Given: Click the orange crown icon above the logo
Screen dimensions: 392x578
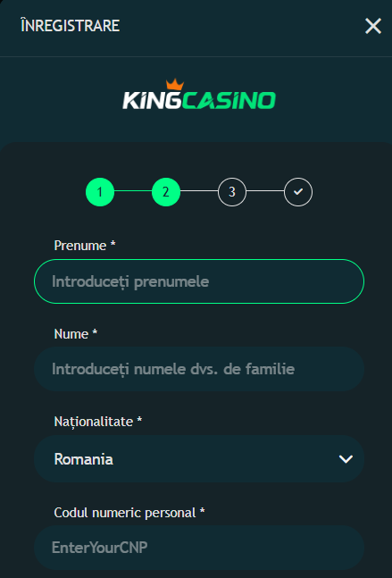Looking at the screenshot, I should tap(175, 84).
